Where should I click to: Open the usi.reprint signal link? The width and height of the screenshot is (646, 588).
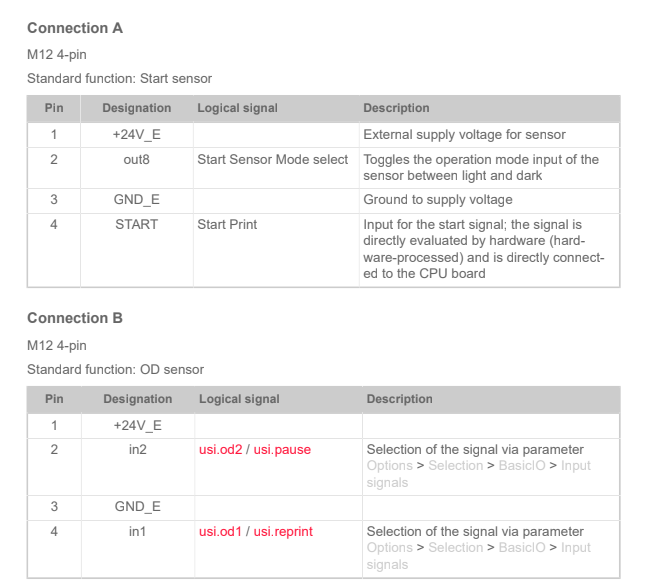point(286,531)
